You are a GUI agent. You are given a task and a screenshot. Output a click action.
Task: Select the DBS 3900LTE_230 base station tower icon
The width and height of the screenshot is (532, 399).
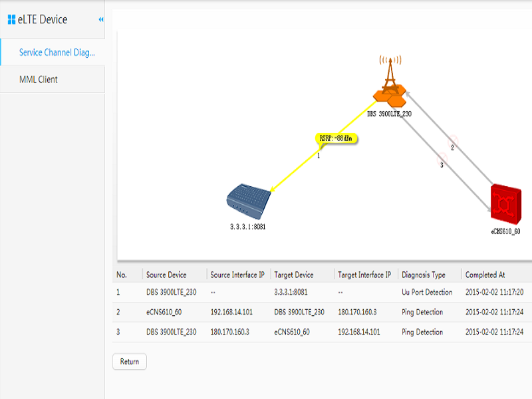390,82
